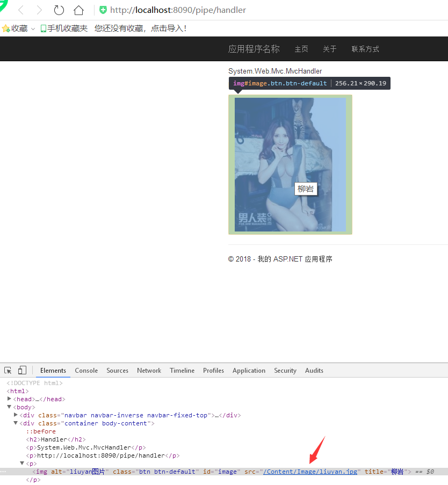Switch to the Timeline tab
448x485 pixels.
182,371
